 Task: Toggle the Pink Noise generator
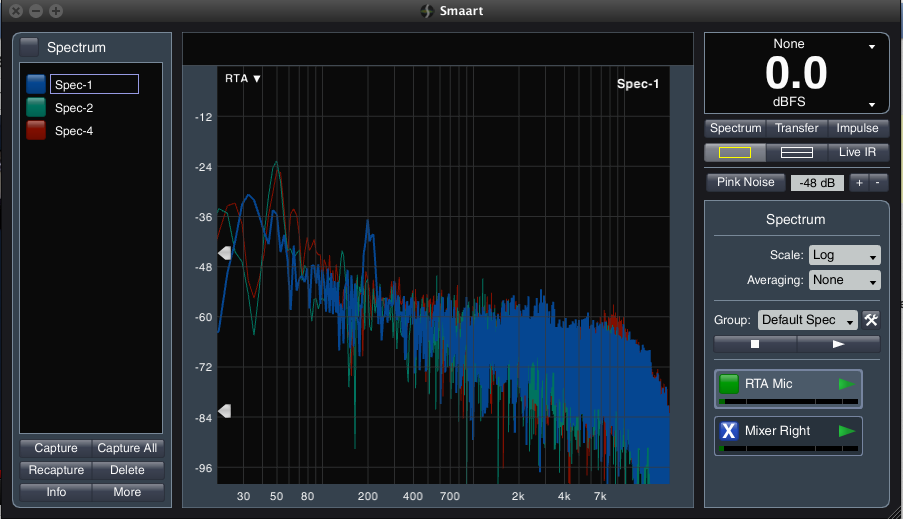point(746,182)
